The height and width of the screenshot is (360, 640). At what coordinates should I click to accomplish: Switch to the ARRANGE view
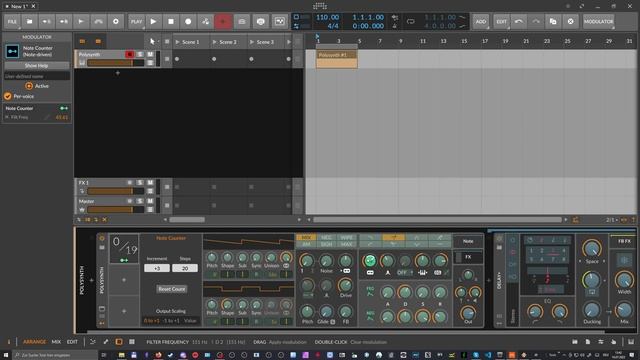point(35,342)
